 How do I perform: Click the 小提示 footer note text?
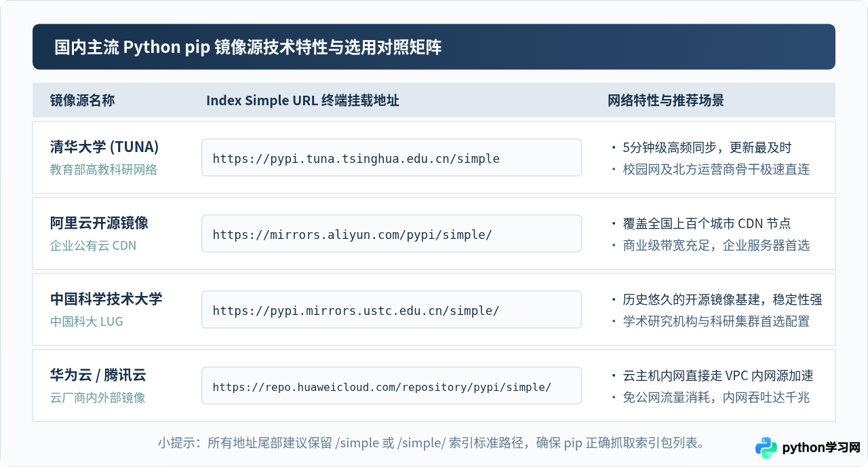click(x=434, y=443)
